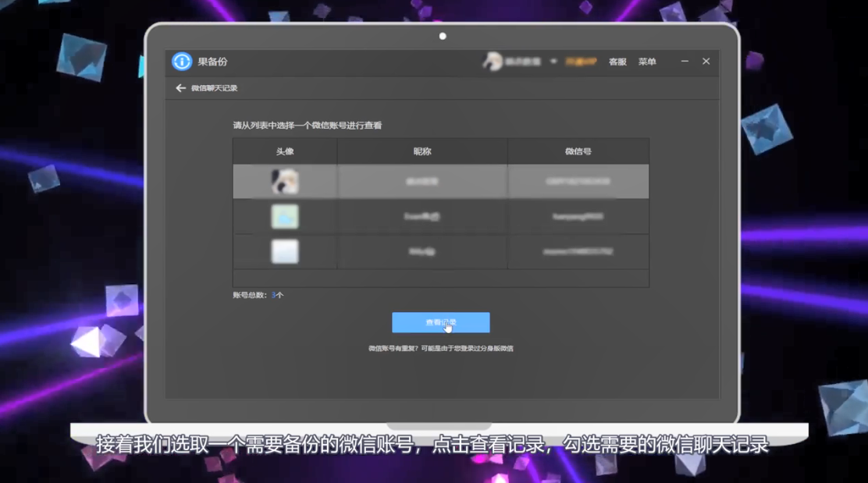Image resolution: width=868 pixels, height=483 pixels.
Task: Click the third row's WeChat ID cell
Action: click(578, 251)
